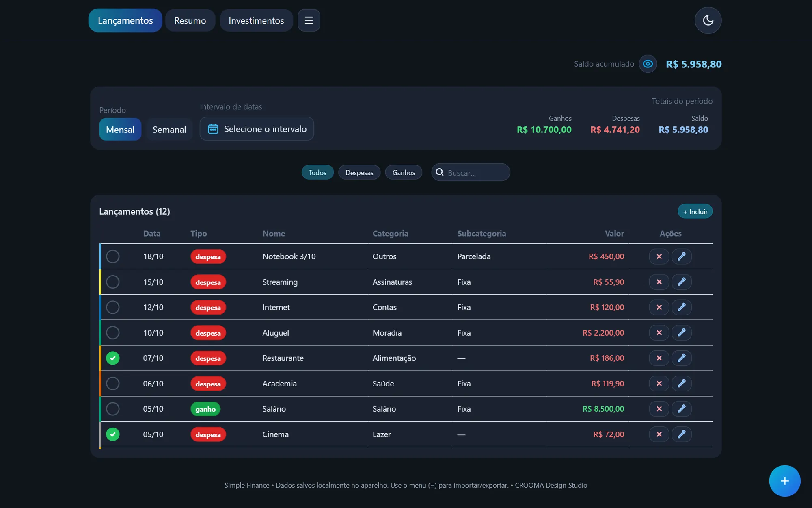Show Todos entries filter
The image size is (812, 508).
[x=317, y=172]
